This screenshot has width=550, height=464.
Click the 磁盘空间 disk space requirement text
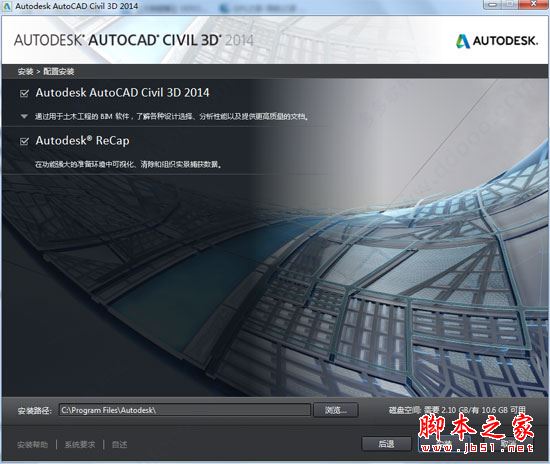(457, 410)
